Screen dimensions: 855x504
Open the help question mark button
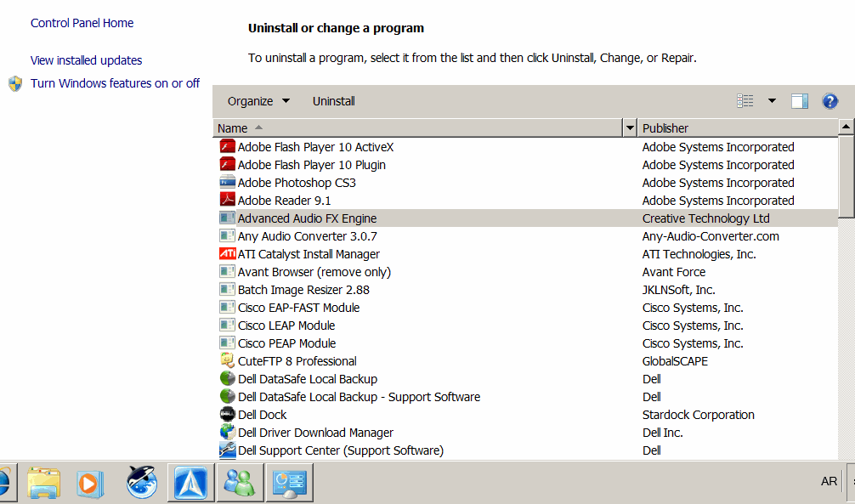[830, 101]
